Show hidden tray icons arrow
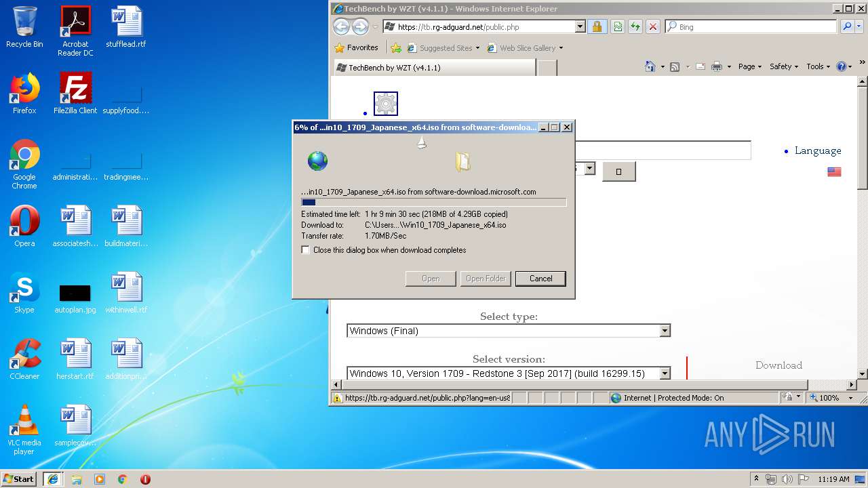Viewport: 868px width, 488px height. (x=756, y=479)
